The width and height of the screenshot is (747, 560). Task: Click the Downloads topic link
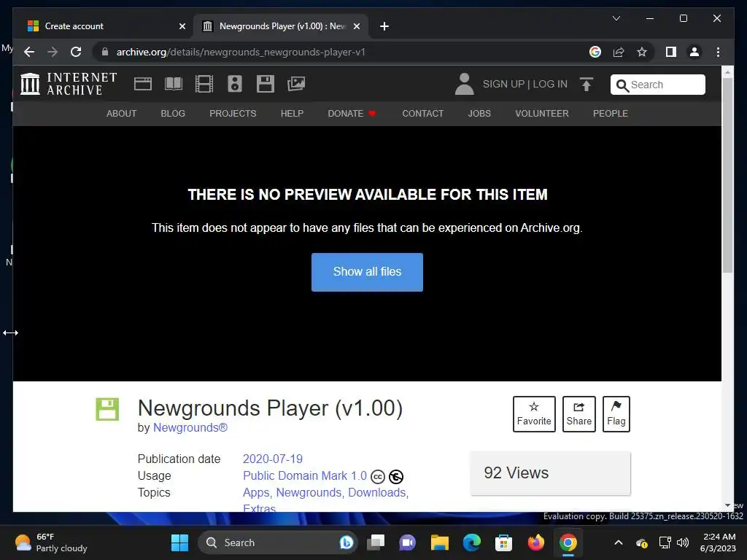tap(377, 492)
